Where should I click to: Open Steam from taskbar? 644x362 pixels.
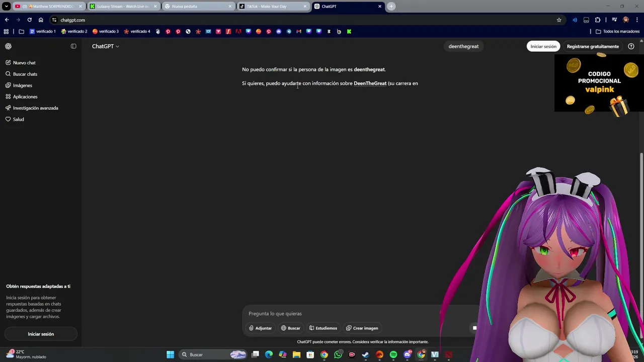coord(366,355)
